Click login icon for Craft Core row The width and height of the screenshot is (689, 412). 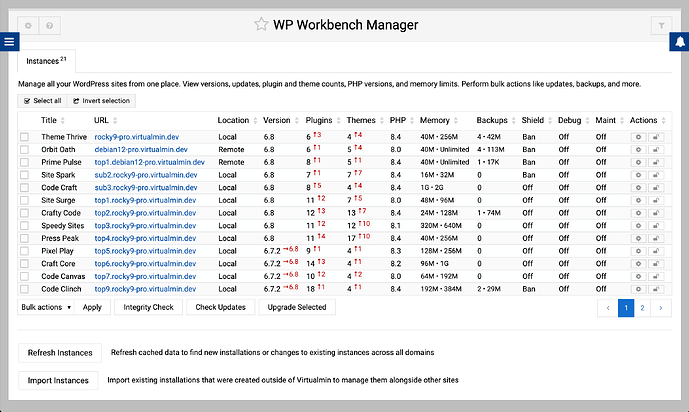(656, 264)
